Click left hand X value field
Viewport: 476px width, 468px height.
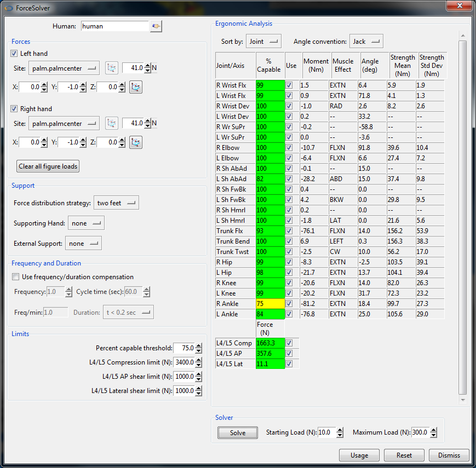click(x=30, y=88)
